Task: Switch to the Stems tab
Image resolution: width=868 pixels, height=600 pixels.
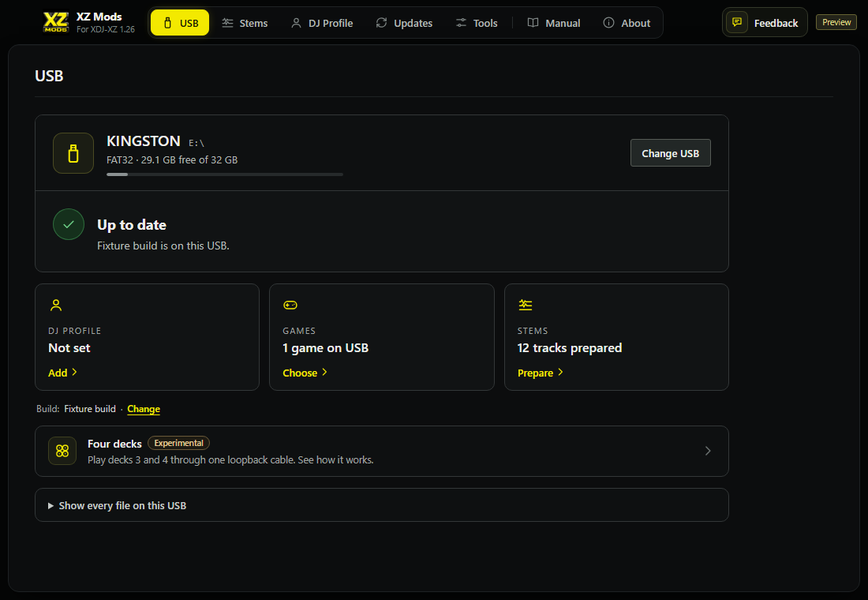Action: click(245, 23)
